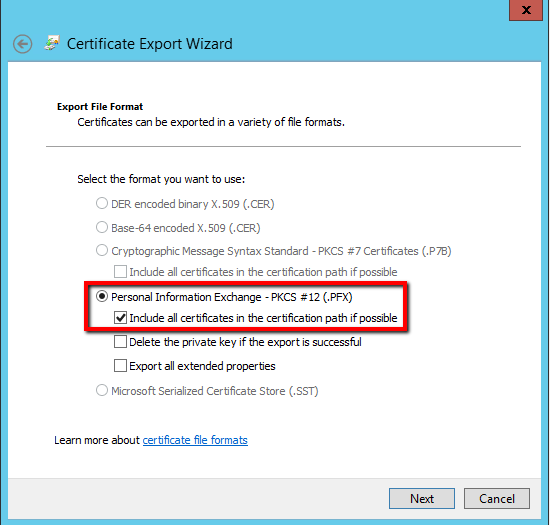This screenshot has height=525, width=550.
Task: Choose Base-64 encoded X.509 format
Action: pos(102,227)
